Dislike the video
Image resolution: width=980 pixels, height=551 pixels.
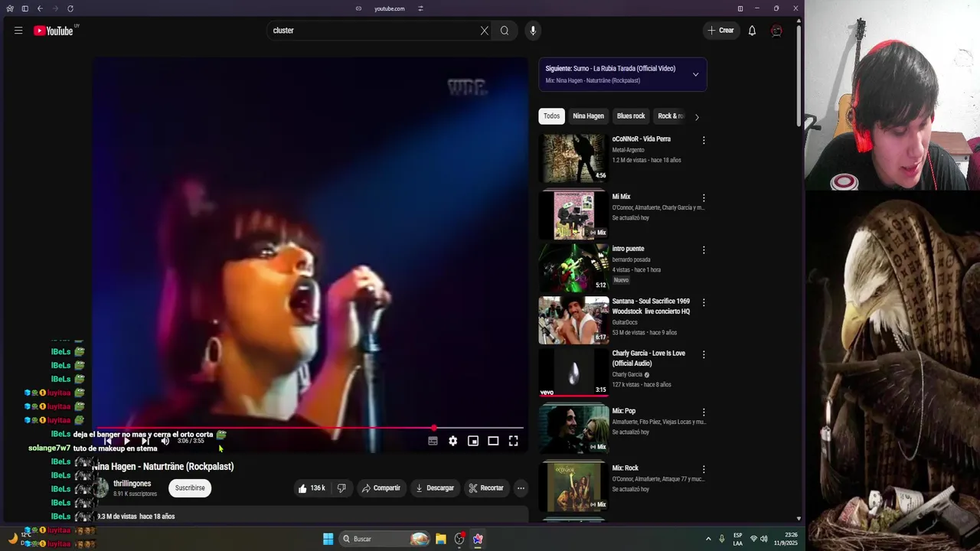click(341, 488)
